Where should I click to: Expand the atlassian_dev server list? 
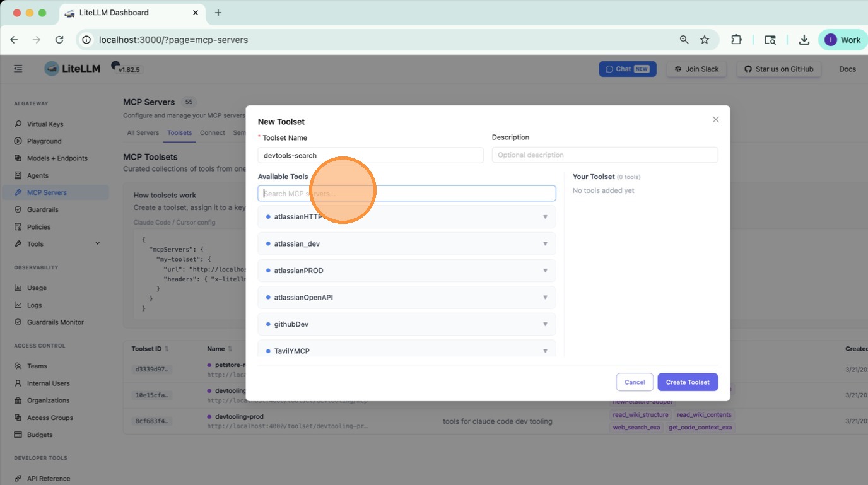[x=545, y=244]
